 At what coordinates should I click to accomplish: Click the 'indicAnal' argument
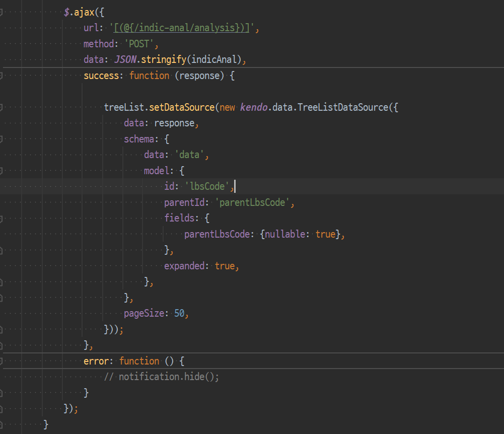pos(214,59)
